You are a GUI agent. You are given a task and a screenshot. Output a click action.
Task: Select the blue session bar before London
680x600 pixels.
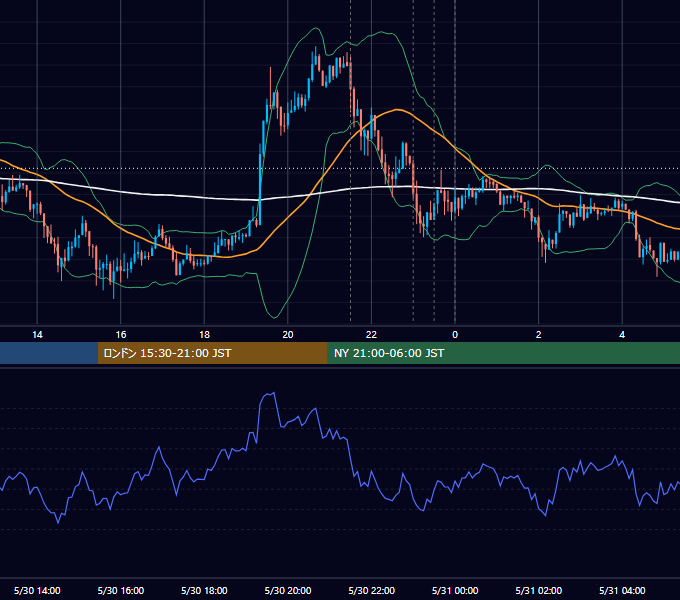pyautogui.click(x=49, y=353)
